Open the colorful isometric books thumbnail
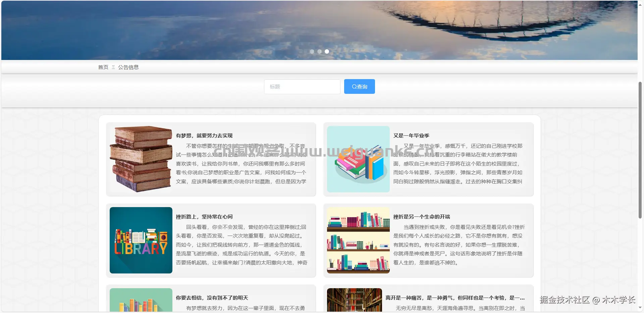644x313 pixels. [358, 159]
